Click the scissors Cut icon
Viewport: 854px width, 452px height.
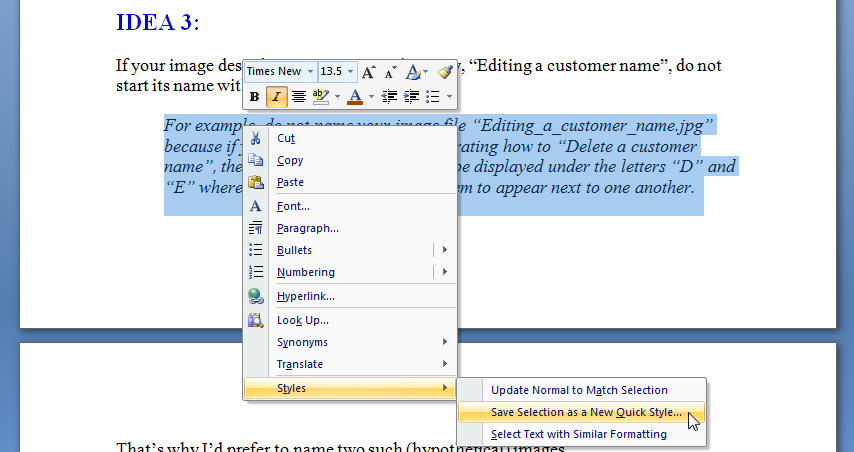pos(255,138)
